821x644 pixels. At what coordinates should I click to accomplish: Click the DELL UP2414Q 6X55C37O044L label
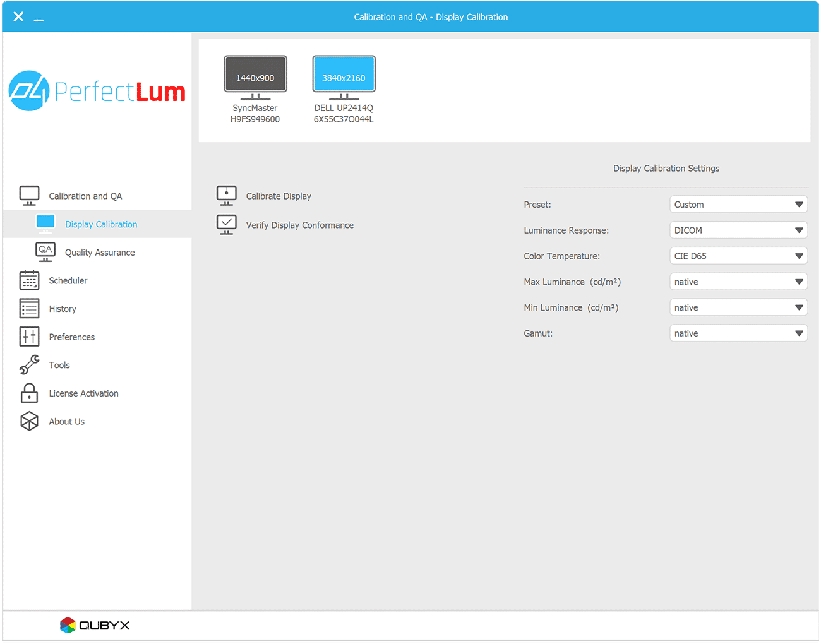pos(344,114)
